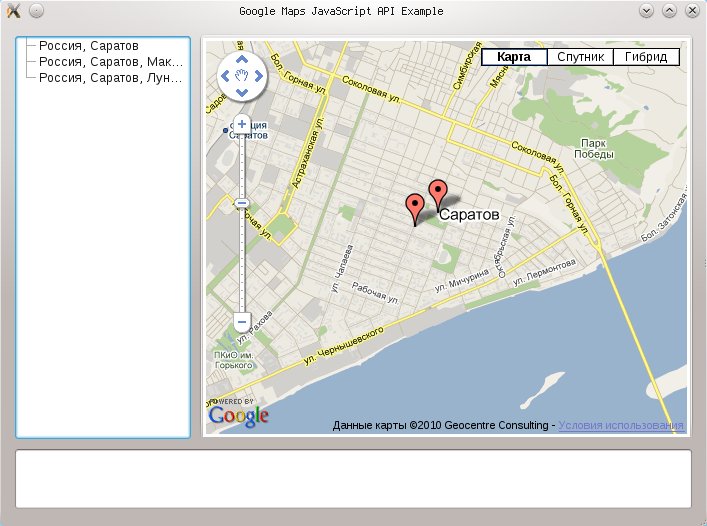Close the Google Maps example window
The image size is (707, 526).
[692, 10]
